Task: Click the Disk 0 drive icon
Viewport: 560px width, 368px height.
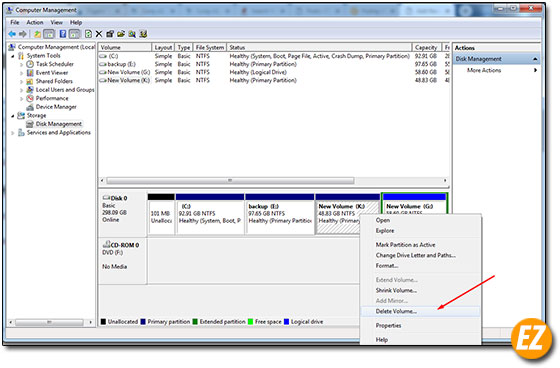Action: point(106,198)
